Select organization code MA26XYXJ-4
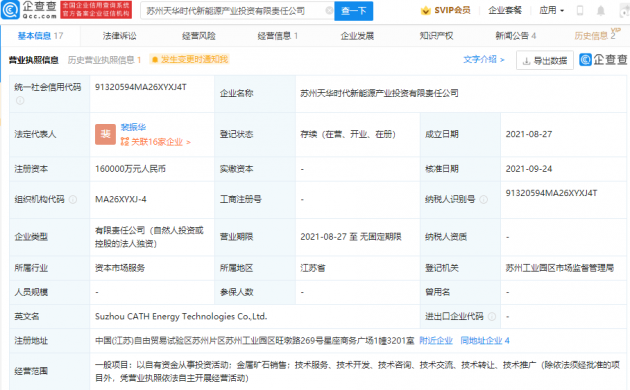This screenshot has height=390, width=630. [x=121, y=199]
